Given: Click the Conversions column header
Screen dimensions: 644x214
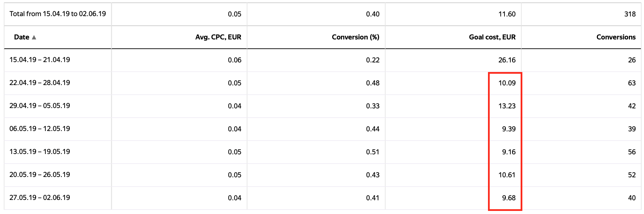Looking at the screenshot, I should click(x=616, y=37).
